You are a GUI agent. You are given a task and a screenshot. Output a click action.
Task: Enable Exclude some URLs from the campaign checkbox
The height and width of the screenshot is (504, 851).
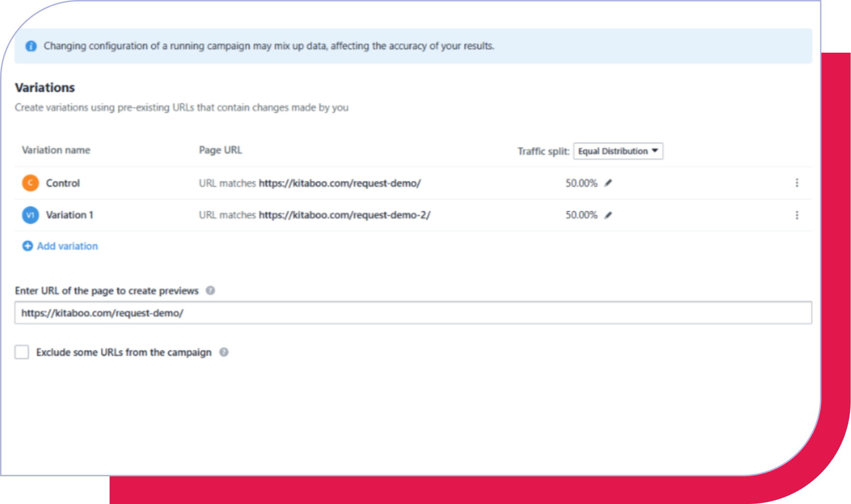click(x=22, y=352)
